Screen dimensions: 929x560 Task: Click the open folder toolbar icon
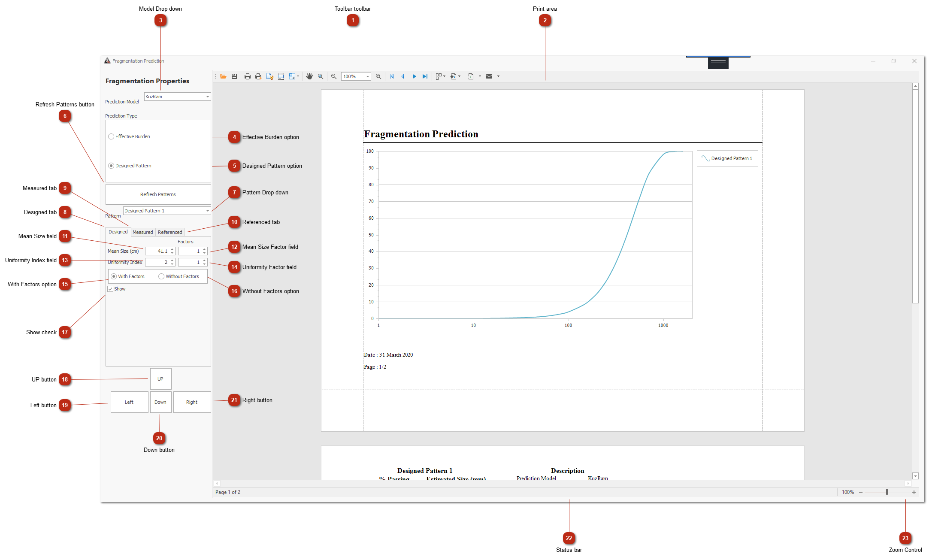(223, 76)
